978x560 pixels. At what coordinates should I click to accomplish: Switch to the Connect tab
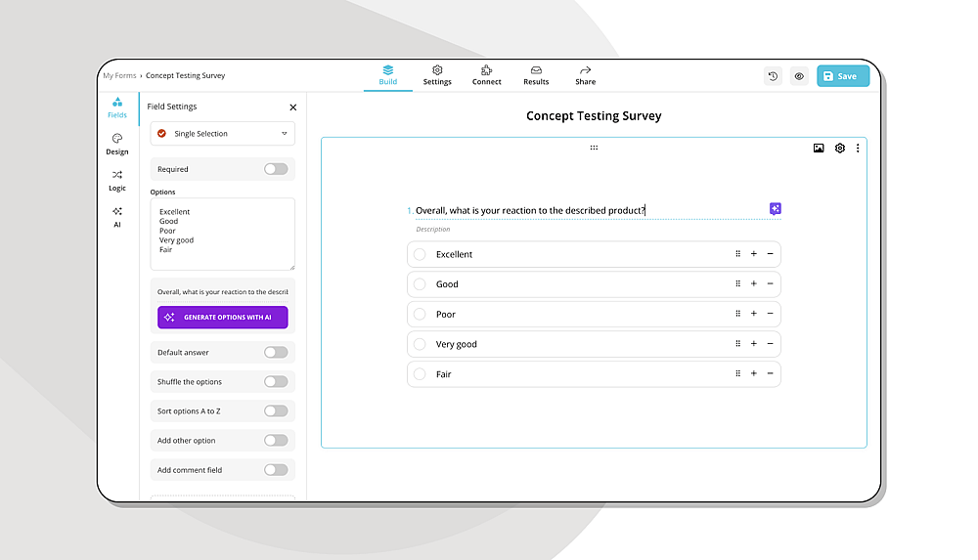pos(486,75)
